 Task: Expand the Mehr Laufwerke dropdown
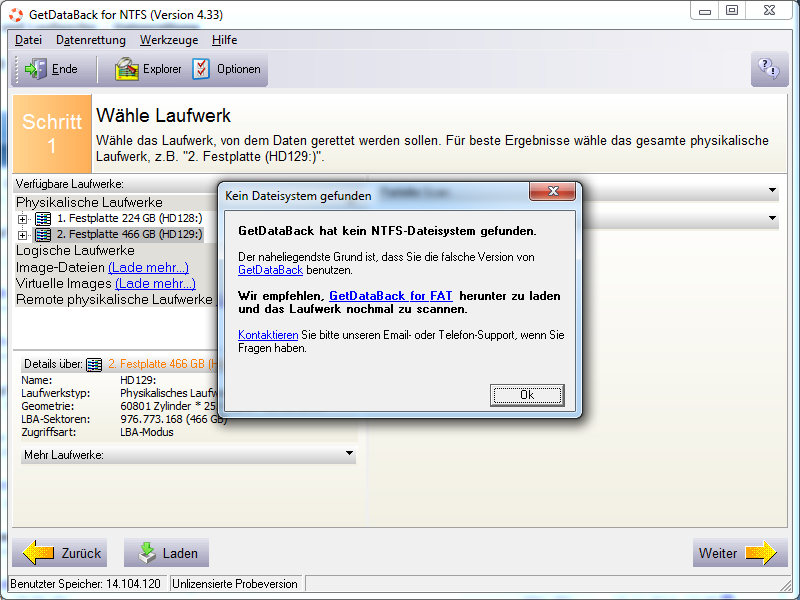pyautogui.click(x=349, y=454)
